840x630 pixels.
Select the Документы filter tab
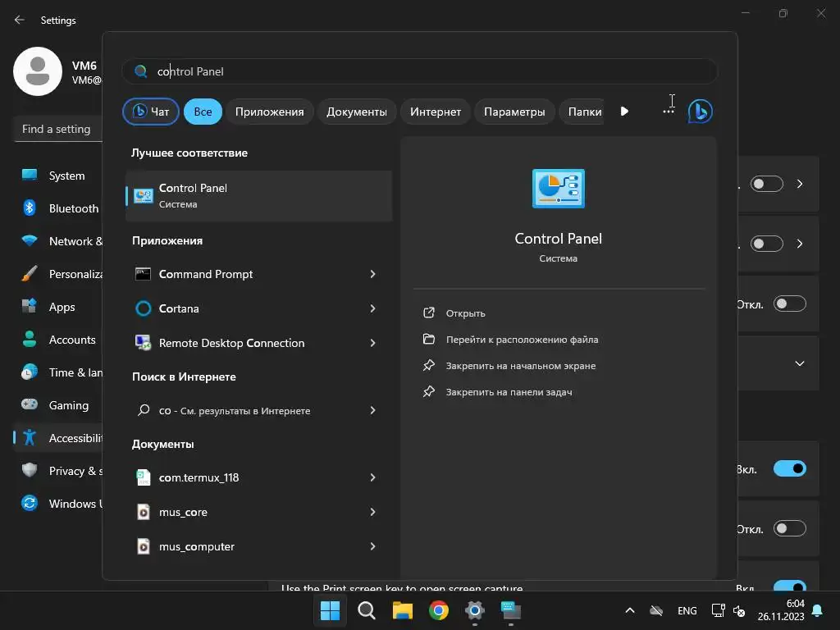(357, 112)
